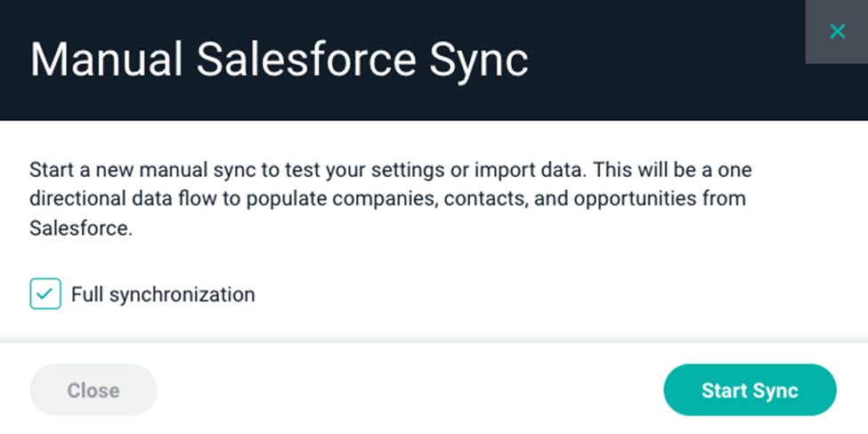Toggle the teal checkmark box
Screen dimensions: 868x434
[x=45, y=293]
